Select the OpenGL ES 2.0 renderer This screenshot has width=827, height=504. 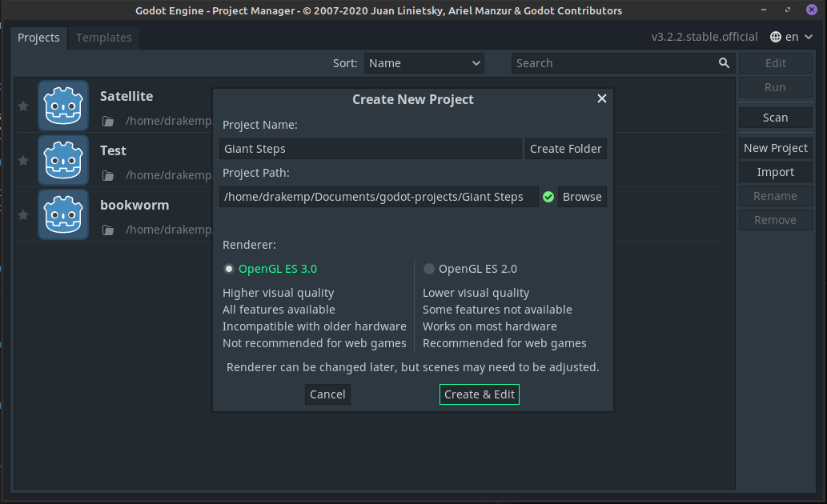471,269
